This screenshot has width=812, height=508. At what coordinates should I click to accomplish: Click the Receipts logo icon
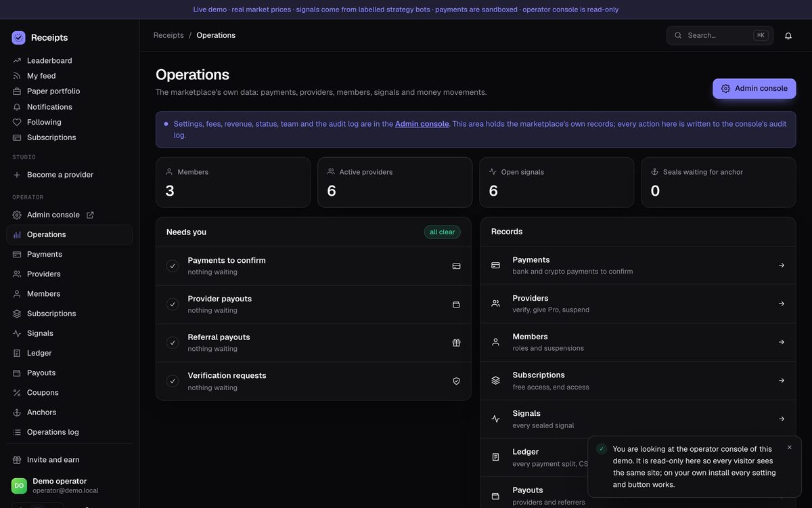pos(18,38)
